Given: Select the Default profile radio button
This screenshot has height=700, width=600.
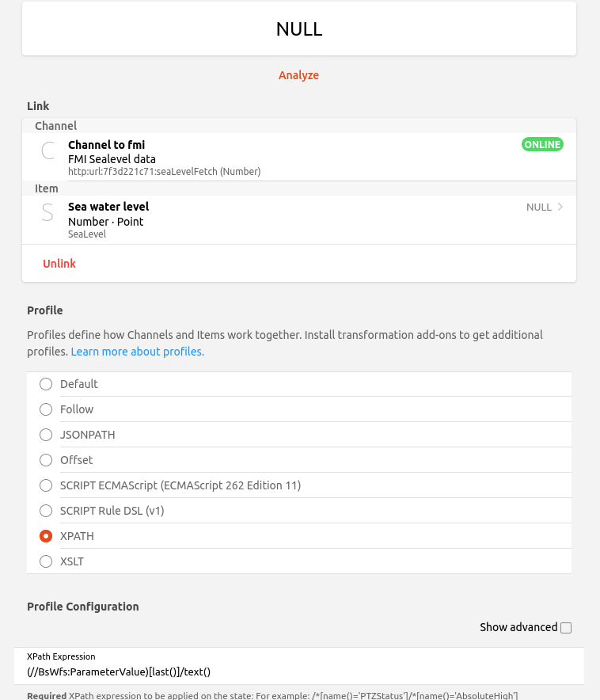Looking at the screenshot, I should 46,384.
